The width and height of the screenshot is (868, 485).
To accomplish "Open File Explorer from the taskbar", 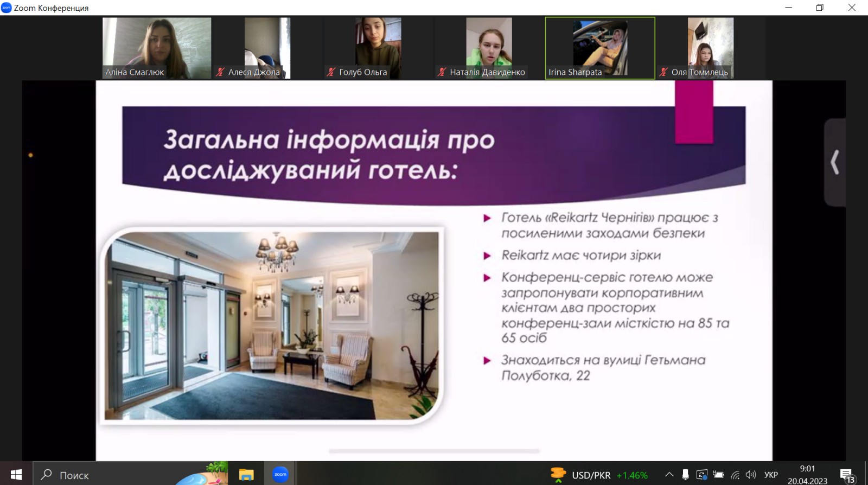I will (246, 475).
